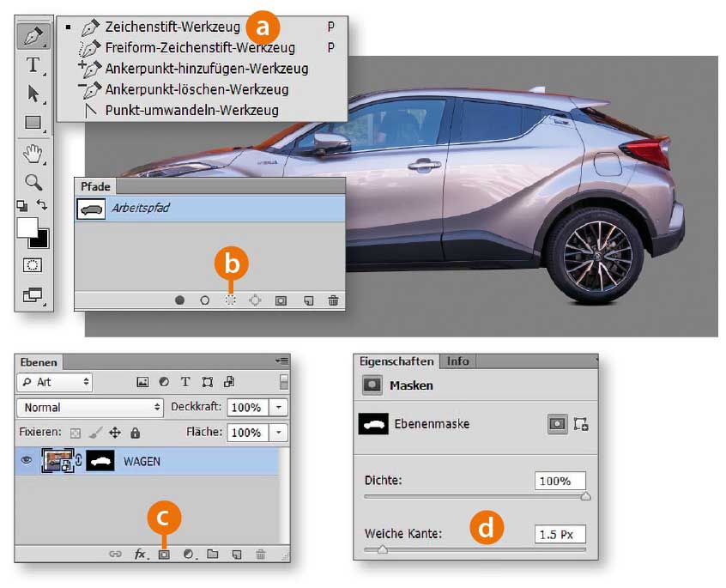
Task: Add layer mask in Ebenen panel
Action: 164,555
